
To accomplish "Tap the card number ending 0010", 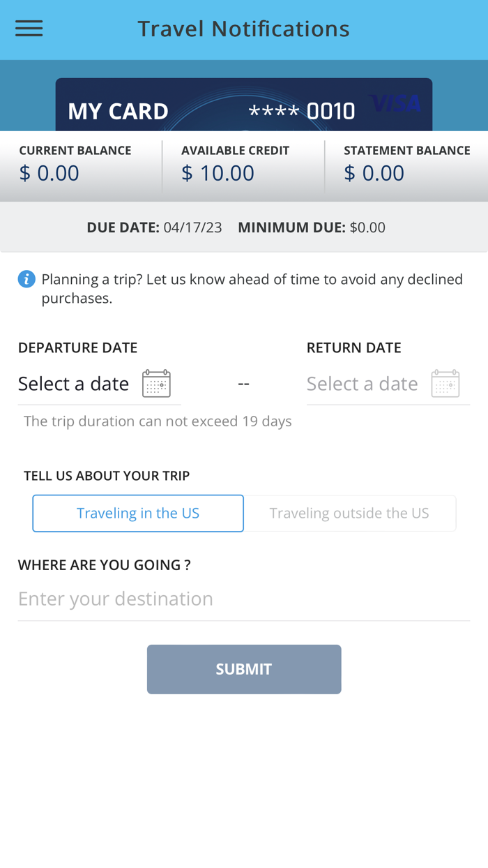I will tap(303, 111).
